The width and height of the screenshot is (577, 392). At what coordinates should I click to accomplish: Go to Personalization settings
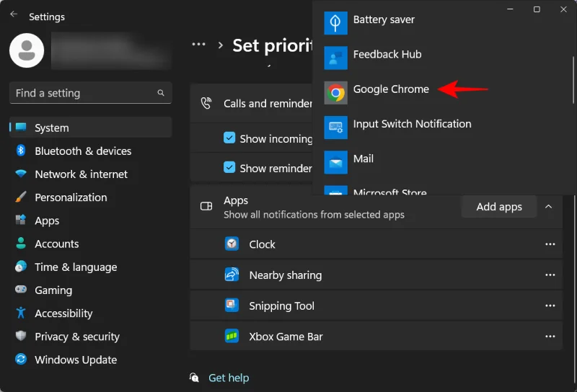point(91,197)
